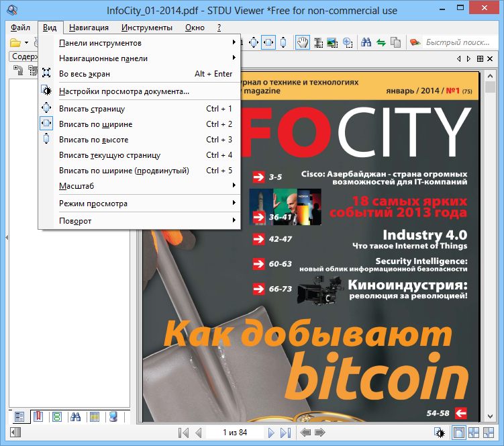
Task: Open the Окно menu
Action: coord(195,28)
